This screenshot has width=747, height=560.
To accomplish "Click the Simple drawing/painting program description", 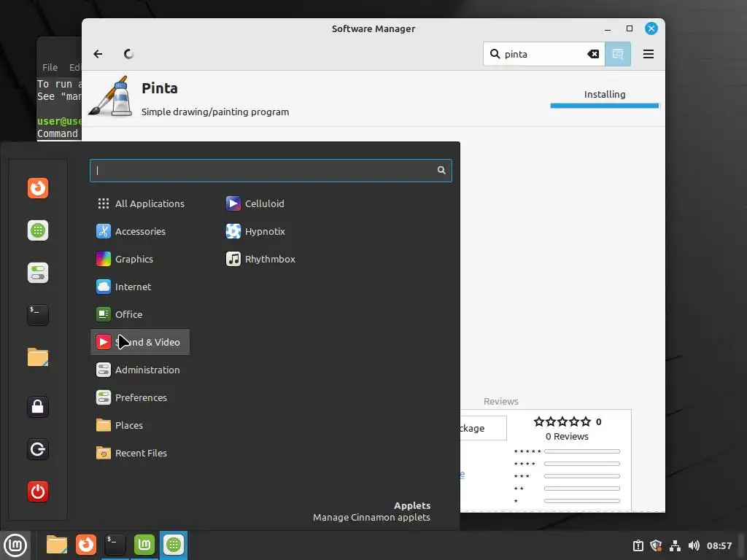I will (x=215, y=112).
